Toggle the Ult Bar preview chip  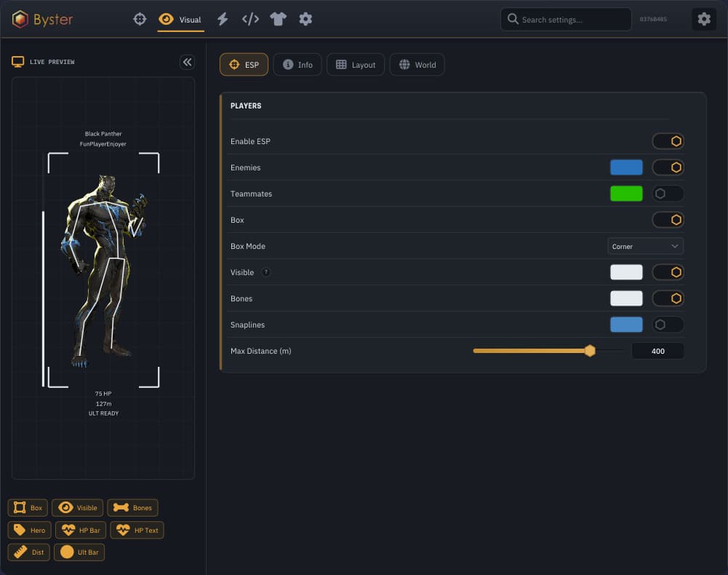point(79,552)
